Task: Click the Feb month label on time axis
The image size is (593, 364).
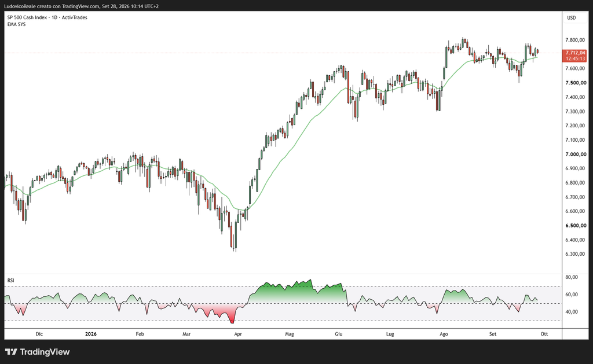Action: (140, 334)
